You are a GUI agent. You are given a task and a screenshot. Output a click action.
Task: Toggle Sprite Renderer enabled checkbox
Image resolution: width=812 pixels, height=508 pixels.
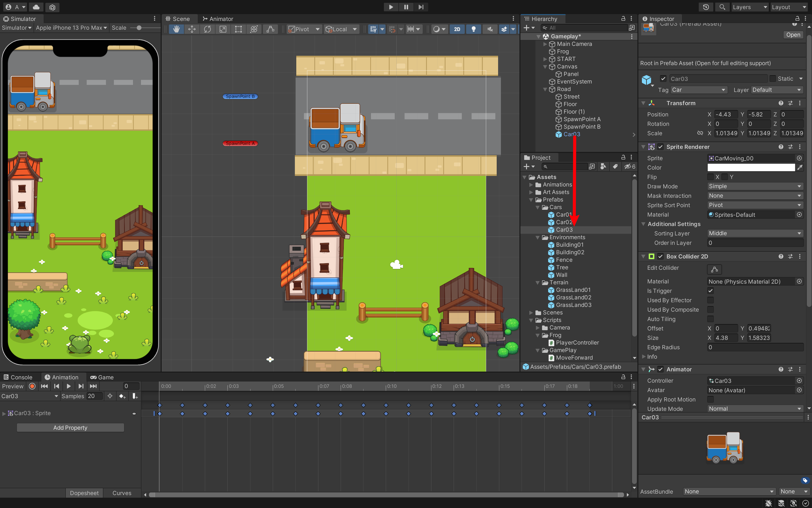point(660,147)
